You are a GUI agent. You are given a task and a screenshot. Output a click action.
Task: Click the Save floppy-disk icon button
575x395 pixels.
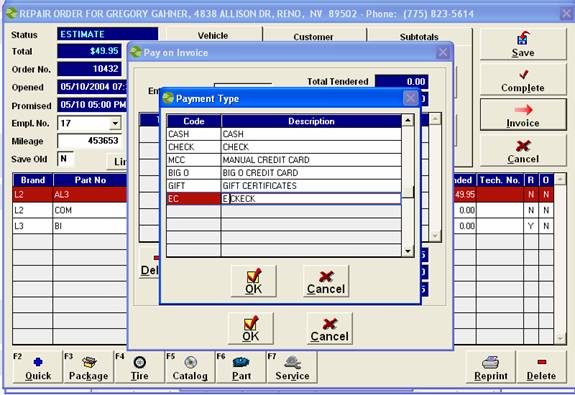click(523, 44)
